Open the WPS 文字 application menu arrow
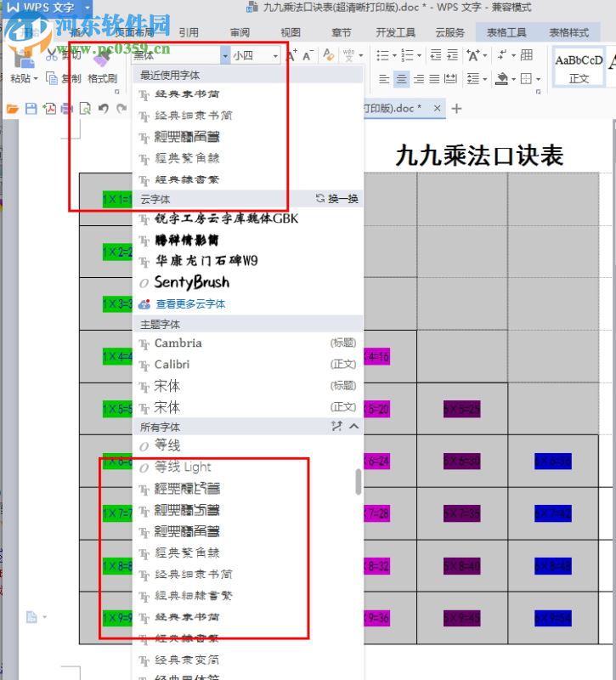Image resolution: width=616 pixels, height=680 pixels. (88, 8)
